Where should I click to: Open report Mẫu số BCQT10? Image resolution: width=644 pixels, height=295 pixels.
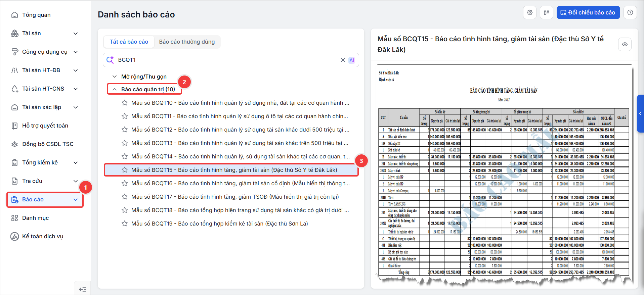[240, 103]
